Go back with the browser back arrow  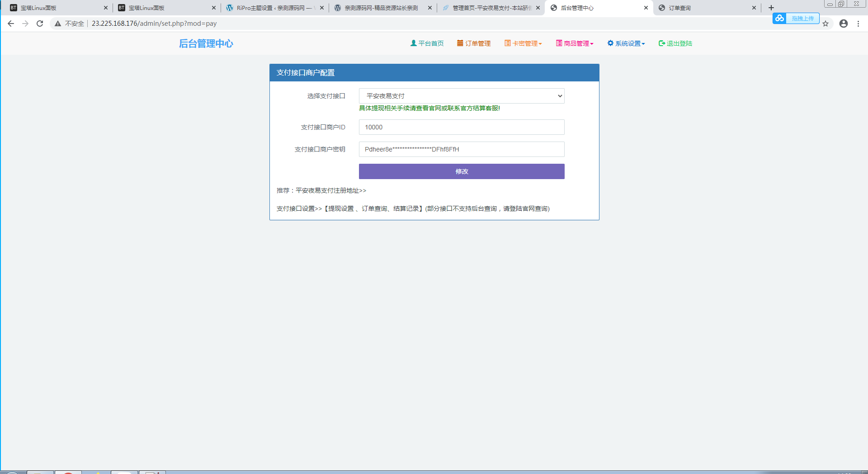[x=11, y=24]
